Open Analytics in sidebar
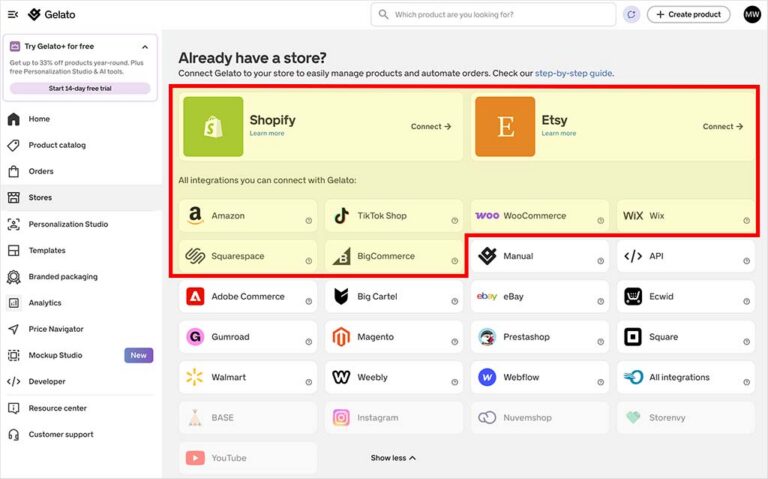 pos(81,303)
